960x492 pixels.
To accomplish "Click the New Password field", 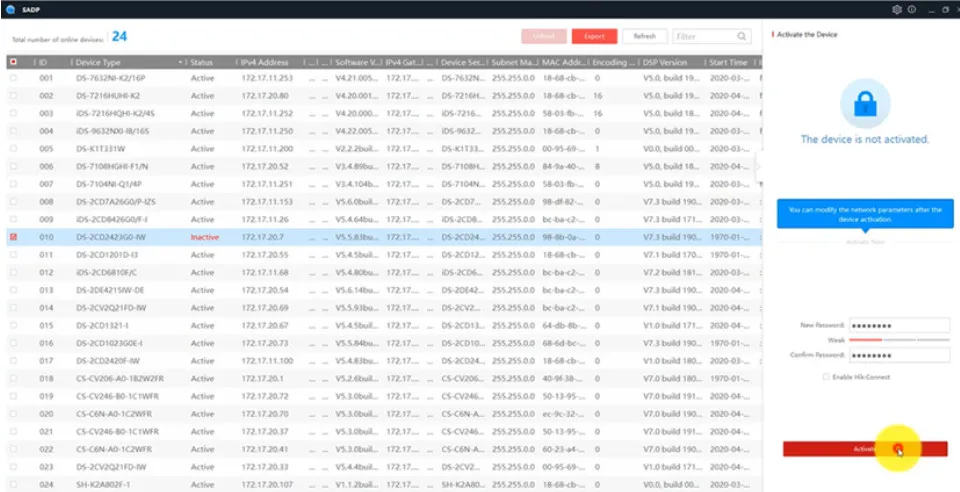I will tap(899, 326).
